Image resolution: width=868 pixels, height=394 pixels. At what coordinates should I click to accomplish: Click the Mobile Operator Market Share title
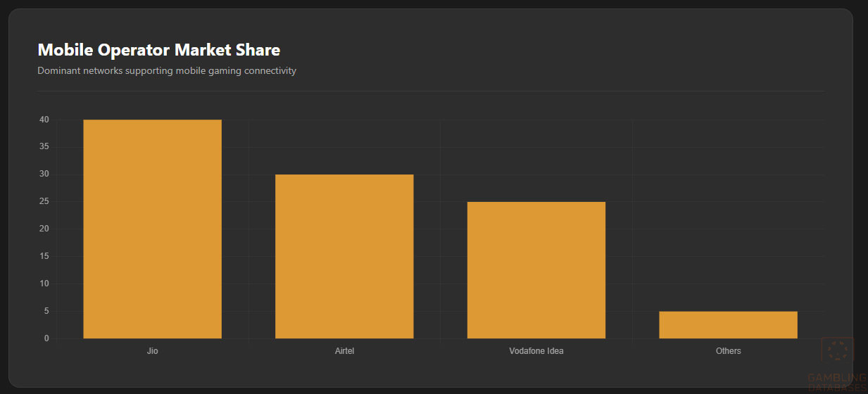tap(158, 50)
